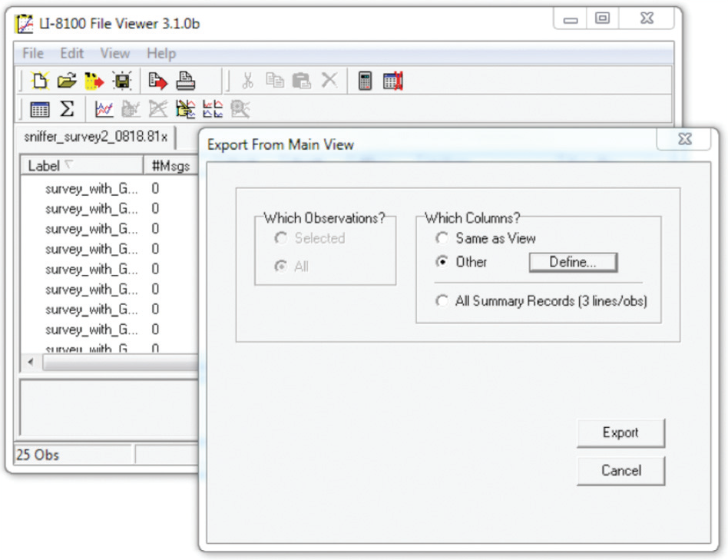Click the '25 Obs' status bar entry
The width and height of the screenshot is (728, 560).
pyautogui.click(x=74, y=455)
